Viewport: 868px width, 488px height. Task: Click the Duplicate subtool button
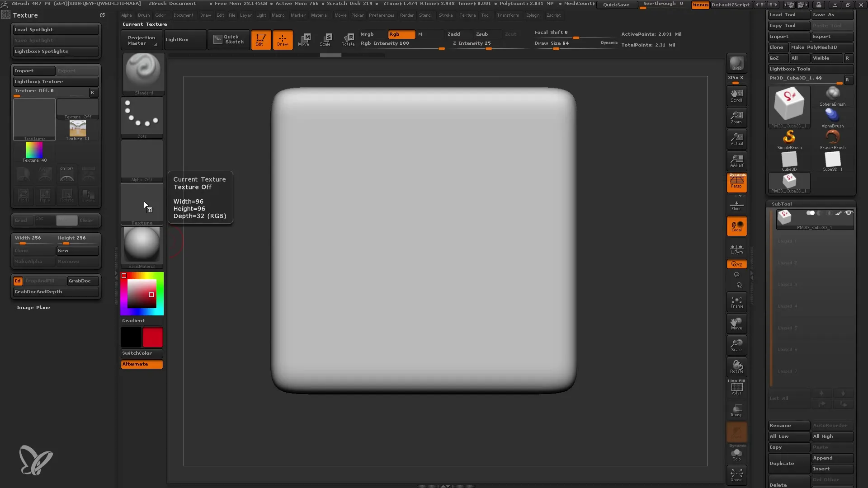[x=789, y=464]
